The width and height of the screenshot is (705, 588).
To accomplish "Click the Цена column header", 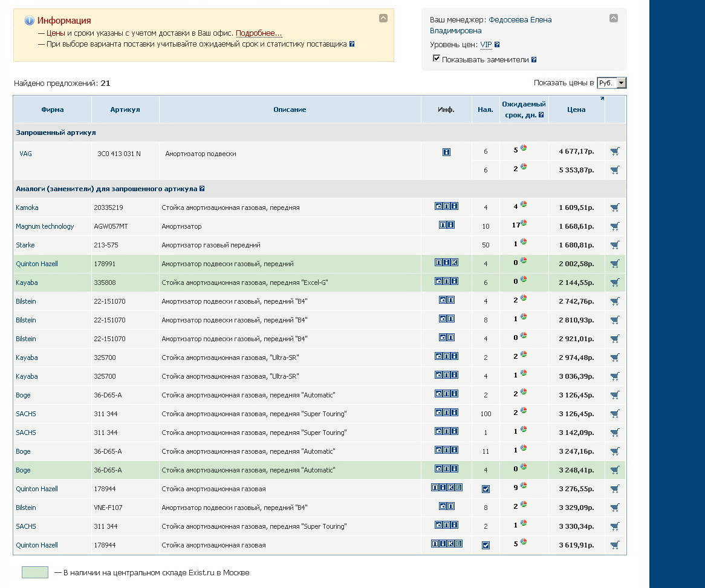I will (x=576, y=109).
